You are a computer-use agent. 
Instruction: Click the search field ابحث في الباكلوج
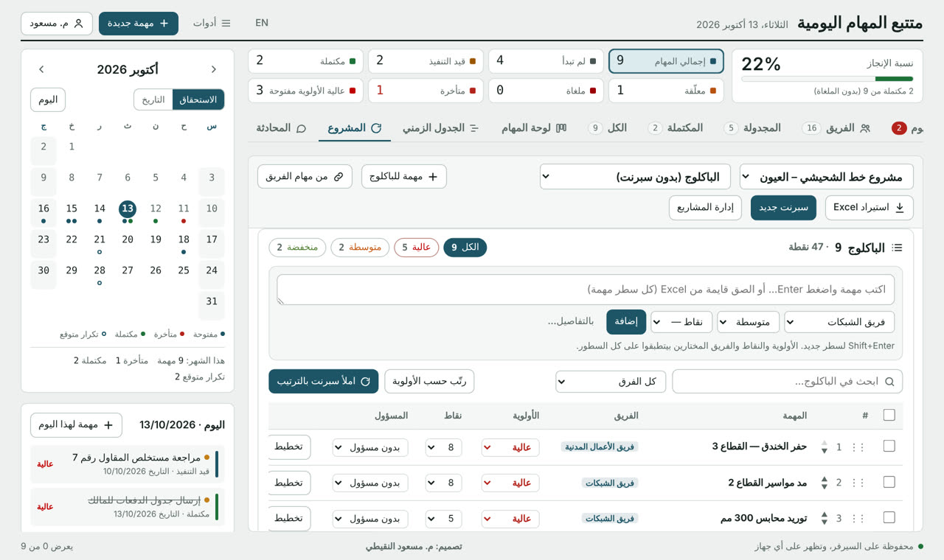pyautogui.click(x=787, y=381)
